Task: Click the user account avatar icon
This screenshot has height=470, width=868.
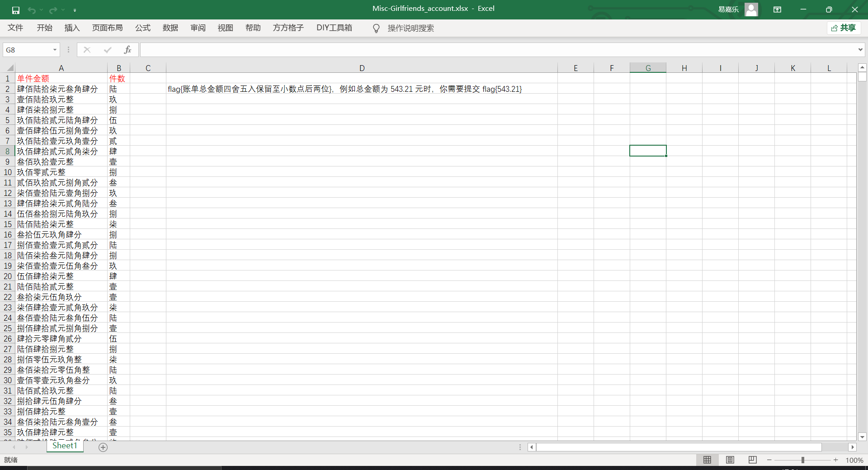Action: [751, 9]
